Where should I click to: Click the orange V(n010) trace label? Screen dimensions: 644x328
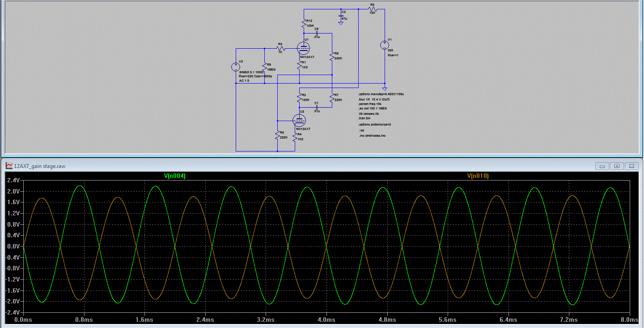pyautogui.click(x=478, y=176)
